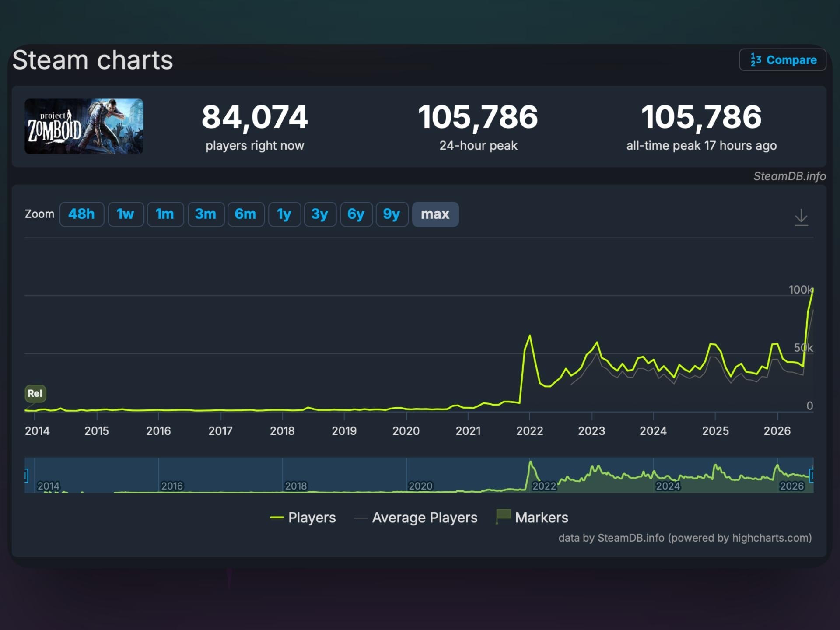Click the 2018 label in the navigator

coord(296,486)
